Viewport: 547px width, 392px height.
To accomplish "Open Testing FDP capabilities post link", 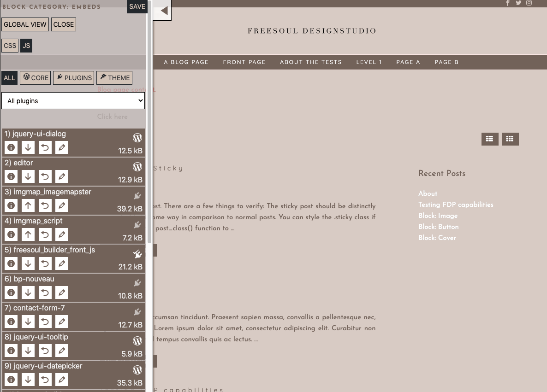I will tap(456, 205).
